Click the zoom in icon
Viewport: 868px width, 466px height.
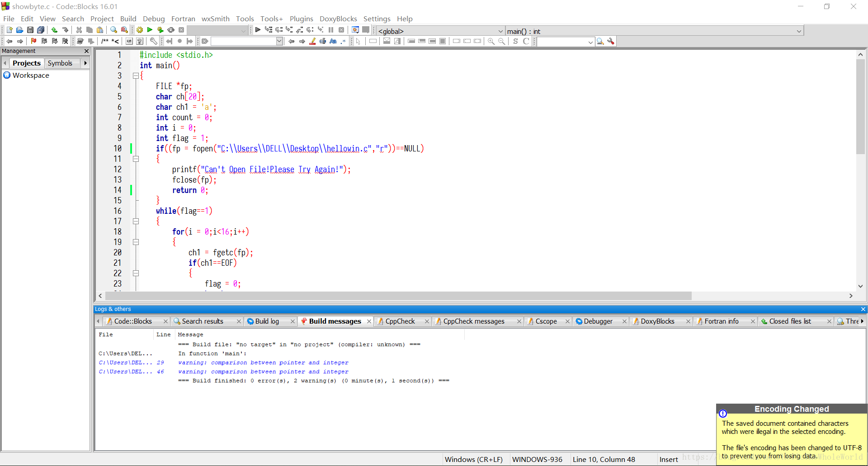click(x=491, y=41)
